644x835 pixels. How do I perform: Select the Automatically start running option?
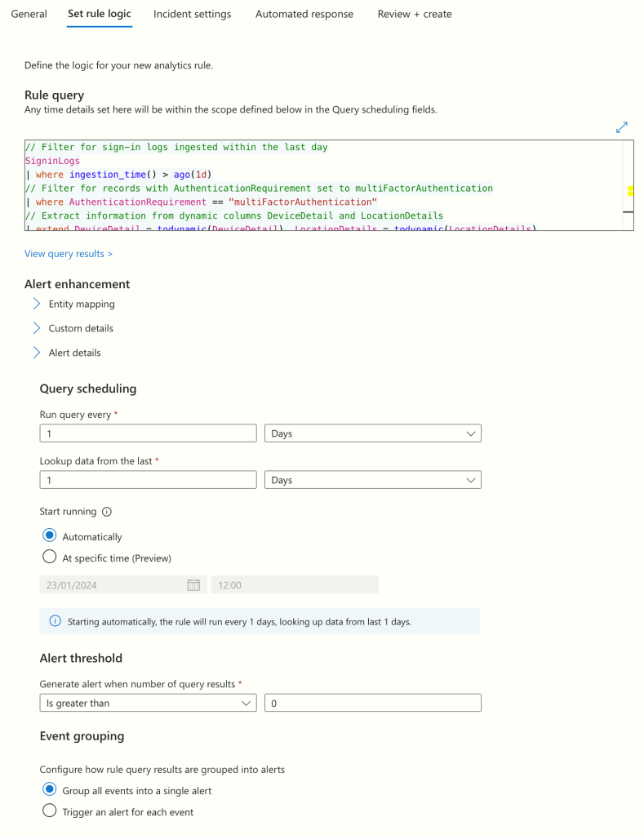tap(50, 536)
